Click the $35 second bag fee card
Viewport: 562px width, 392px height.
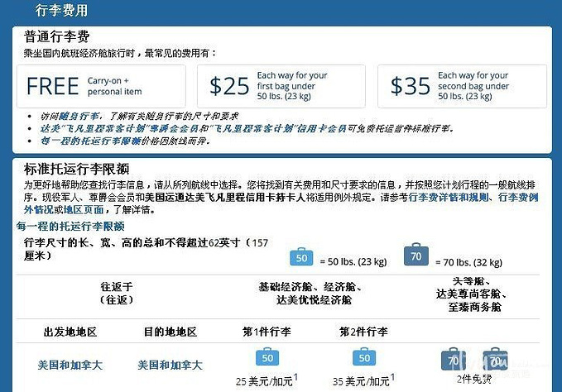[463, 86]
